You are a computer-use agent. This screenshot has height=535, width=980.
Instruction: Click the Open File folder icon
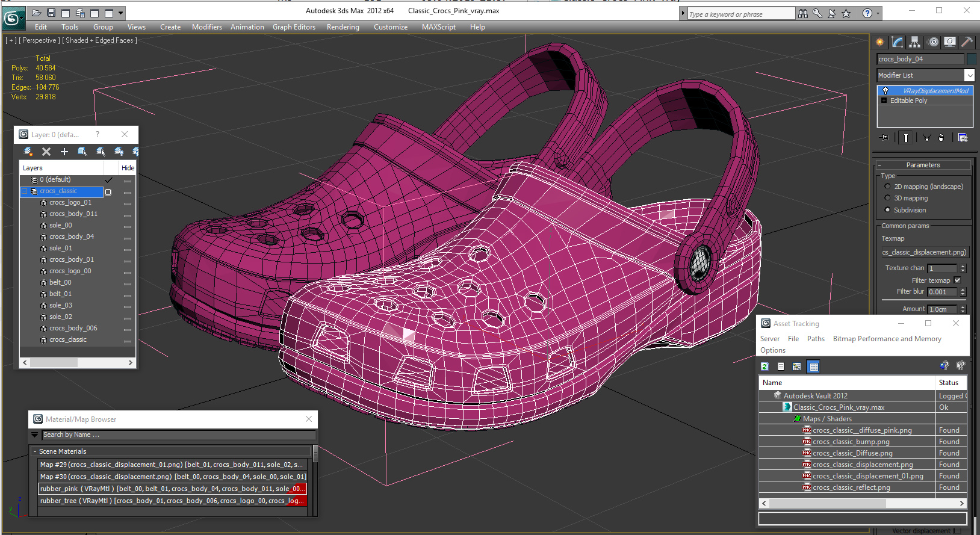(37, 13)
